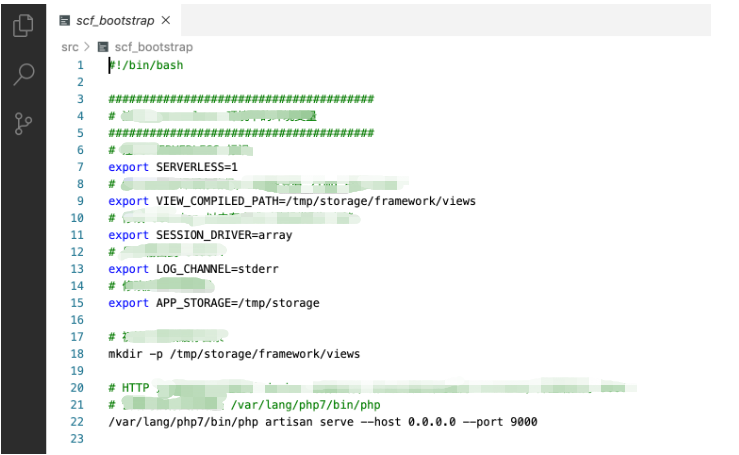Close the scf_bootstrap editor tab

pos(166,20)
